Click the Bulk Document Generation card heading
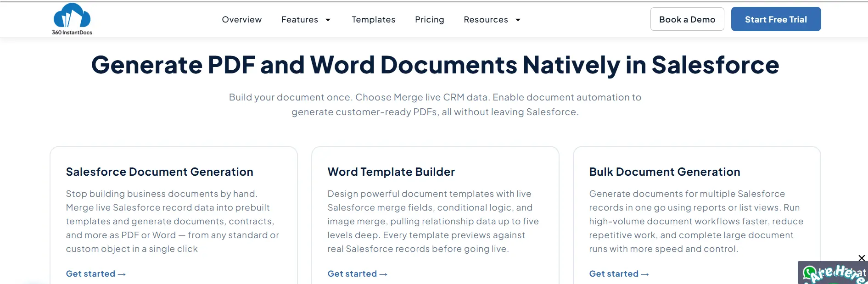This screenshot has width=868, height=284. point(665,172)
